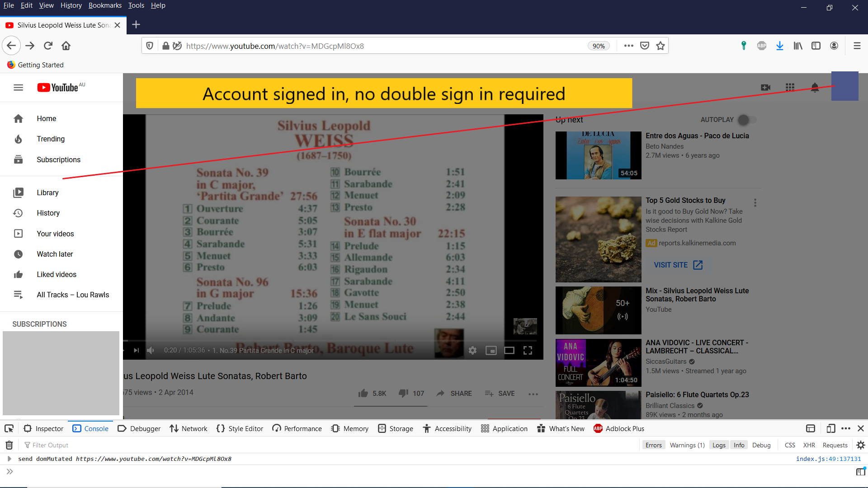Click VISIT SITE ad button
The height and width of the screenshot is (488, 868).
[678, 265]
